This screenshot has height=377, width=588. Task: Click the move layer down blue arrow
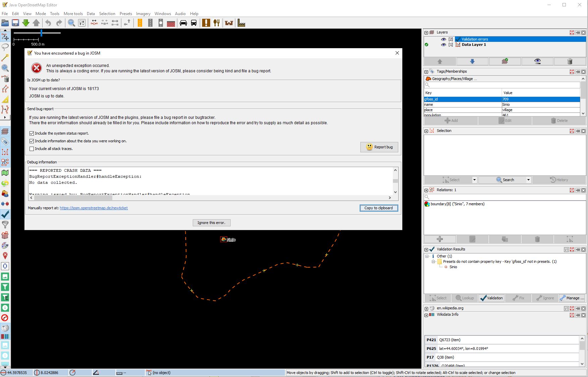(472, 61)
